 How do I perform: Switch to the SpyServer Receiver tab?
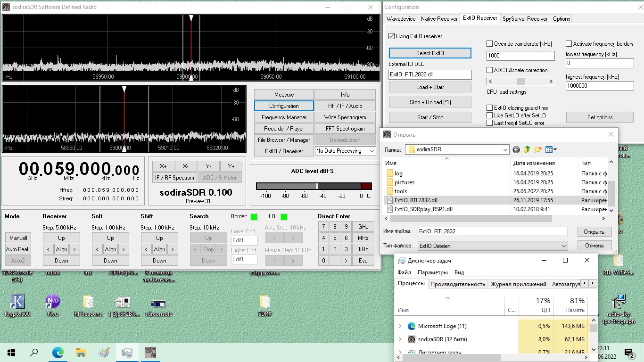[x=525, y=19]
